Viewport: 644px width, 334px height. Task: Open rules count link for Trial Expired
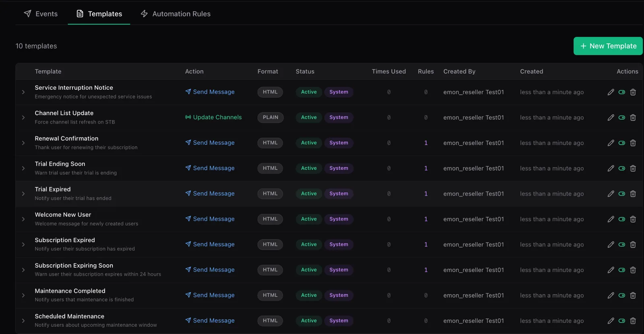pos(426,194)
